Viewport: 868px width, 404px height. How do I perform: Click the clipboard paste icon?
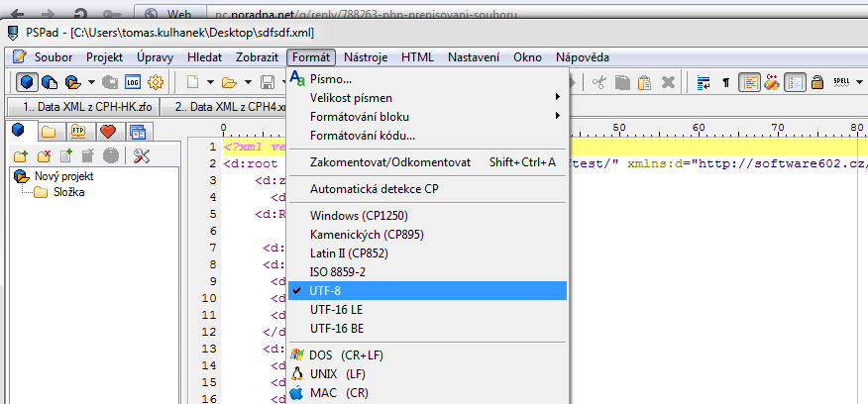point(644,82)
